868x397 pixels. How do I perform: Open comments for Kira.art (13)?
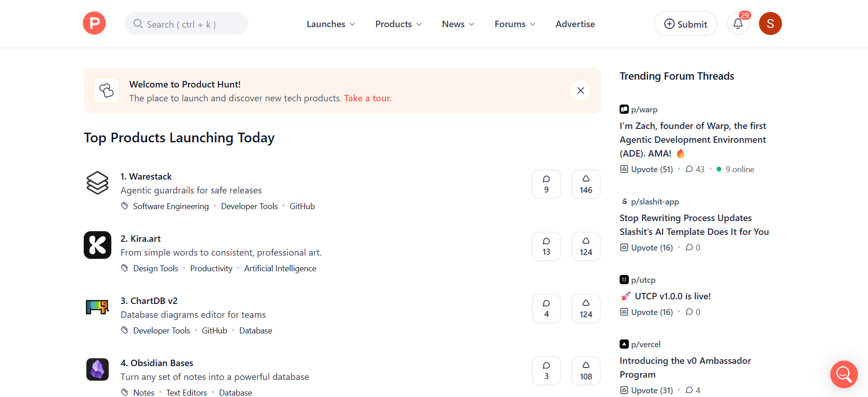546,246
